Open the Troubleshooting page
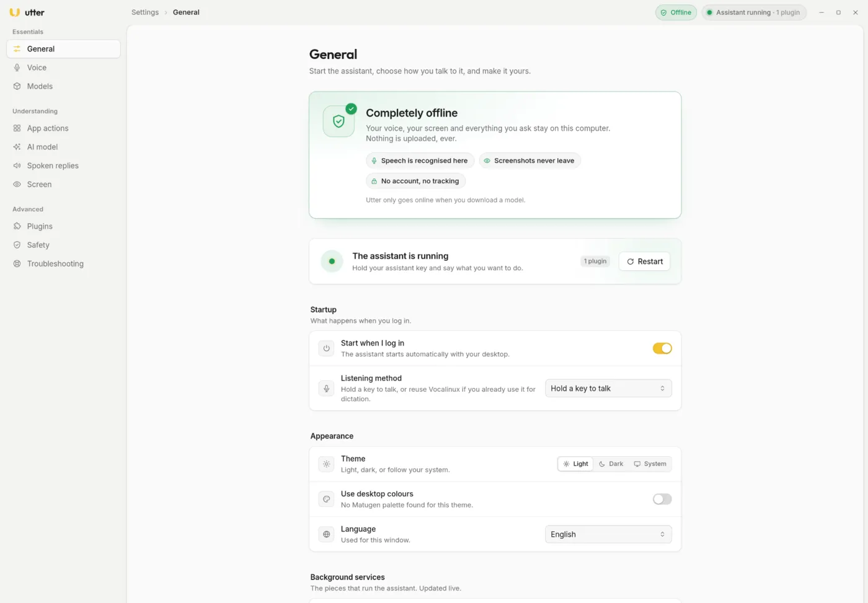Viewport: 868px width, 603px height. click(63, 263)
